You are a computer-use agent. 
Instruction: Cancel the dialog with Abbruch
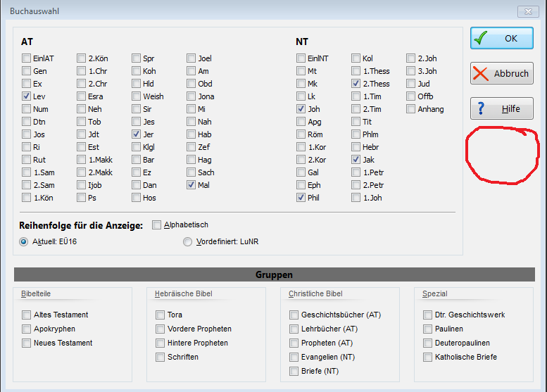(x=502, y=73)
